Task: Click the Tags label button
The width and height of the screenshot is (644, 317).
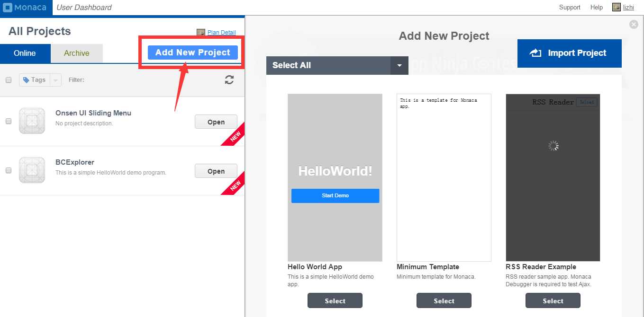Action: [35, 80]
